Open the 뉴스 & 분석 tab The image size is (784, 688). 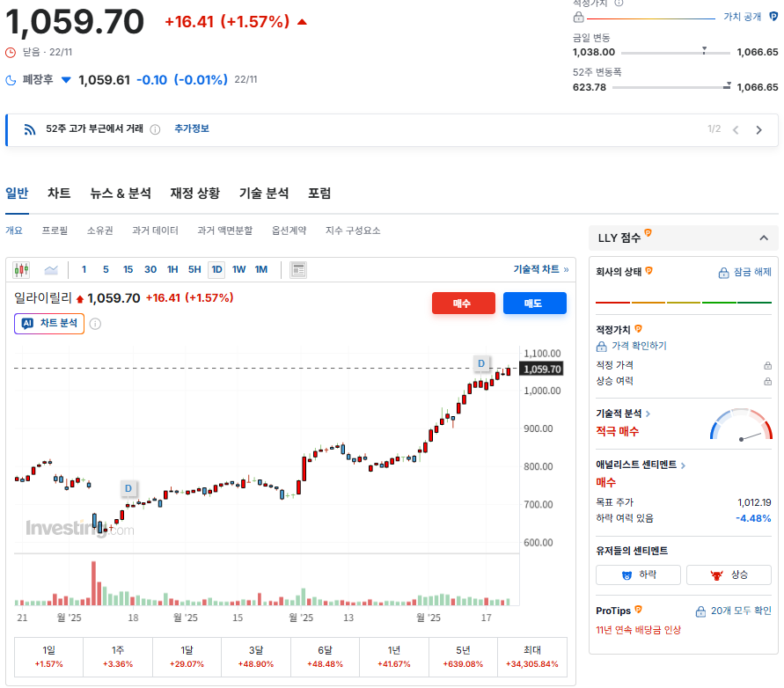point(121,194)
